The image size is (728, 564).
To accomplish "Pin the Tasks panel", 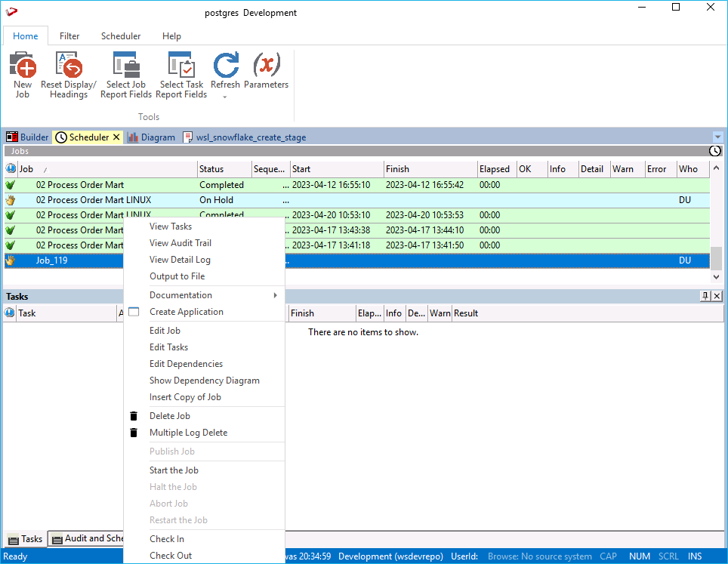I will point(705,297).
